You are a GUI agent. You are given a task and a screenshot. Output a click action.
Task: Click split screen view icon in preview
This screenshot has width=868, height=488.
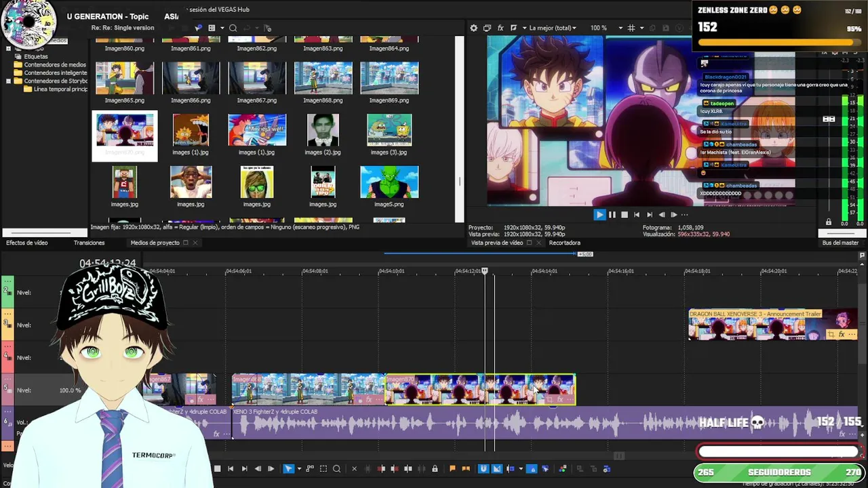[x=513, y=28]
